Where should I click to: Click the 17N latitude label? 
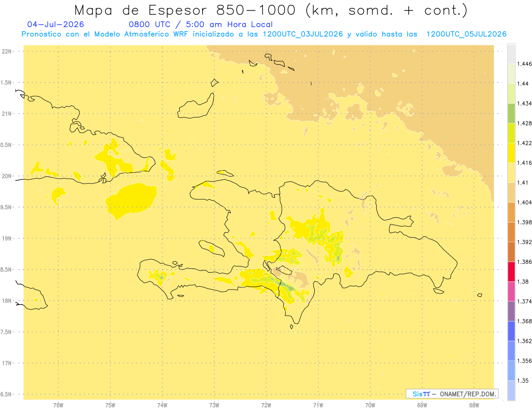pyautogui.click(x=7, y=364)
